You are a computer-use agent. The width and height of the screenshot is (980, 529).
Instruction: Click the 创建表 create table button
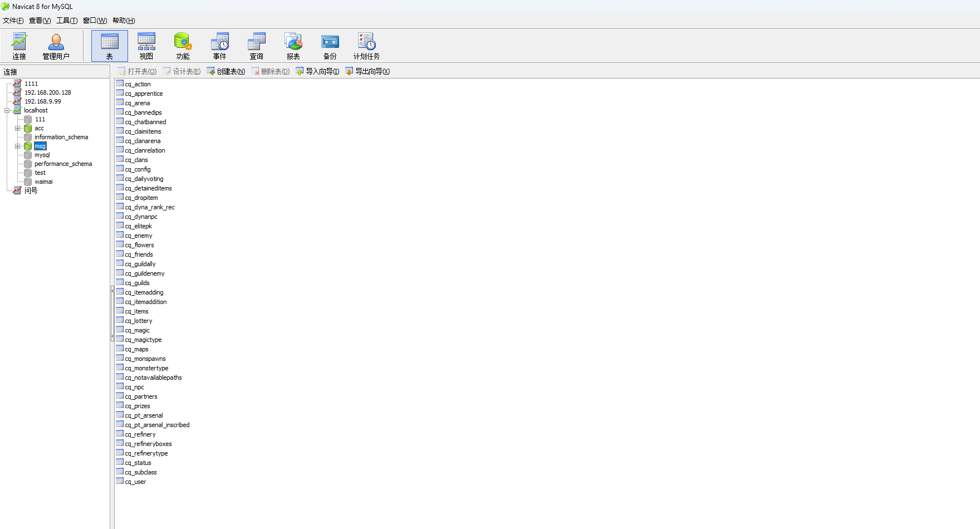(226, 71)
